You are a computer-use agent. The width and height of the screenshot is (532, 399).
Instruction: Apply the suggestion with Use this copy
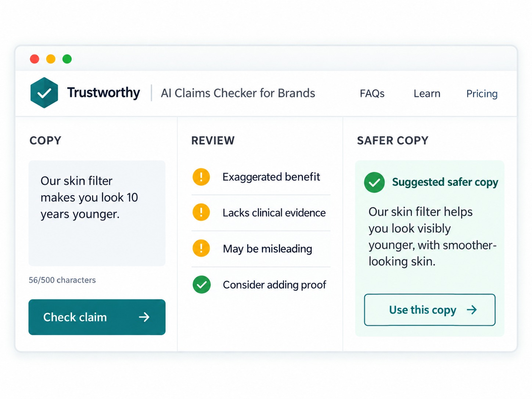point(430,310)
